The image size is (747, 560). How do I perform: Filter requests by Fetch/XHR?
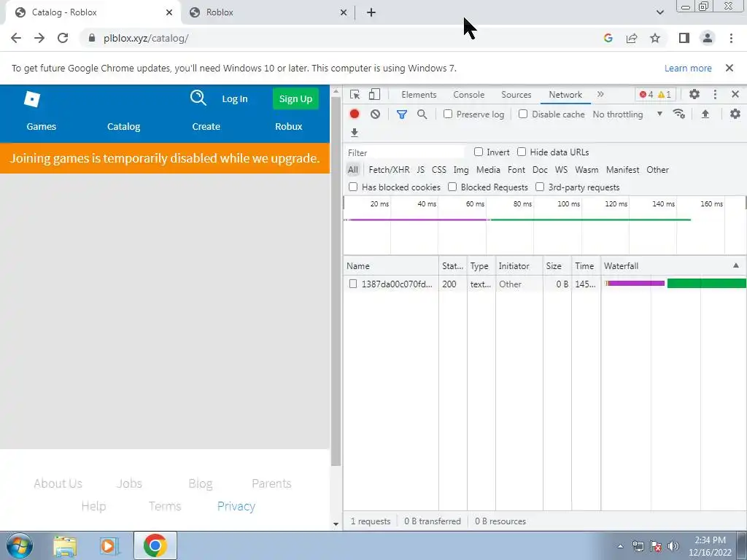389,169
